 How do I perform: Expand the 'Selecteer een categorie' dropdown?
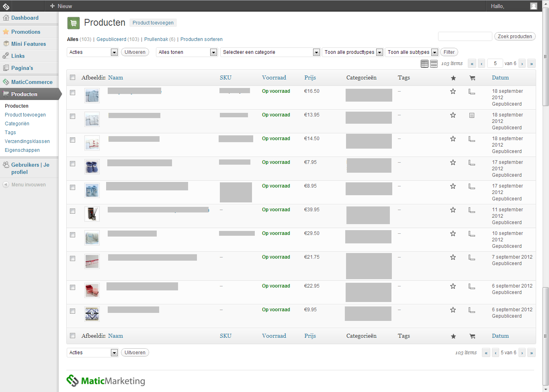tap(270, 52)
